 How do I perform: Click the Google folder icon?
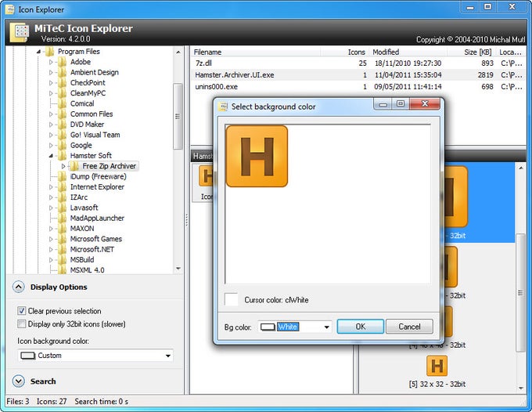(x=62, y=146)
